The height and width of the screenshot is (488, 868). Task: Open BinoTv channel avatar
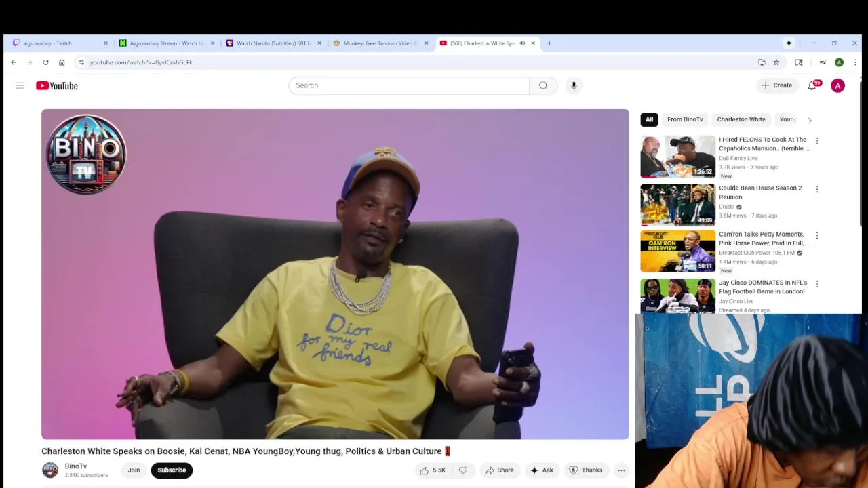[50, 470]
